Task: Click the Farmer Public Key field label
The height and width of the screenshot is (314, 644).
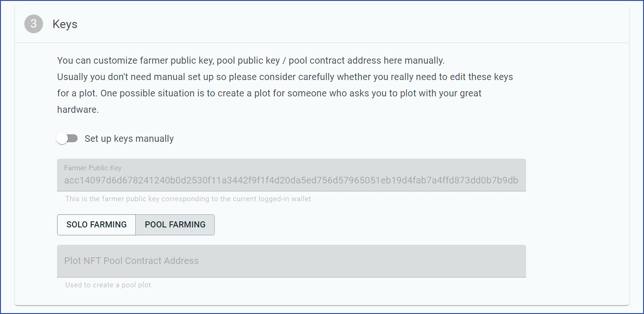Action: 93,168
